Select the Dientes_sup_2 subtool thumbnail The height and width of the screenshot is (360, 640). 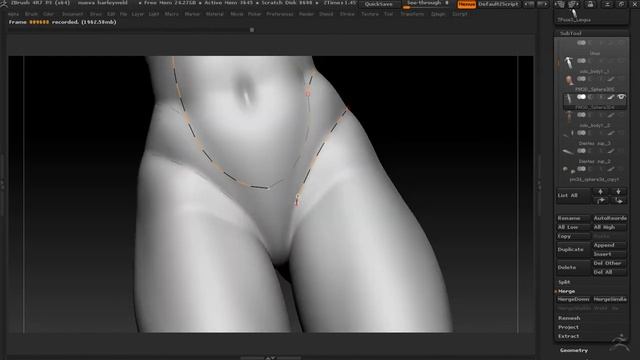(x=569, y=152)
